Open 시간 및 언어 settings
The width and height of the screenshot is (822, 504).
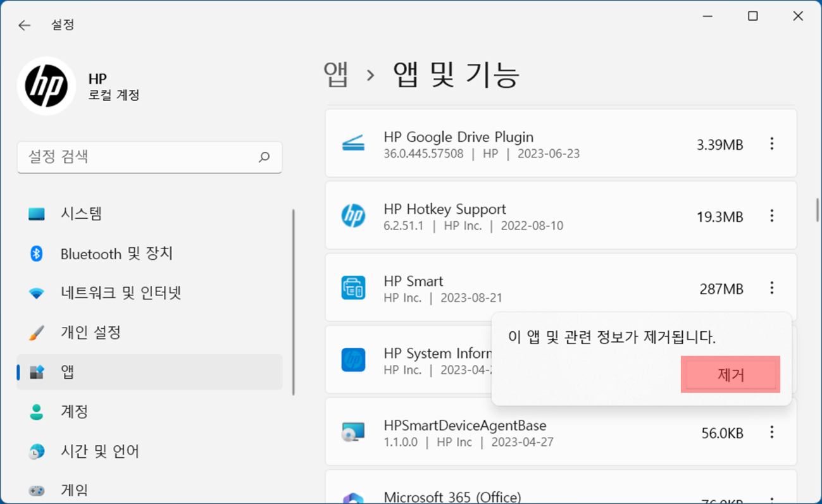click(x=149, y=452)
